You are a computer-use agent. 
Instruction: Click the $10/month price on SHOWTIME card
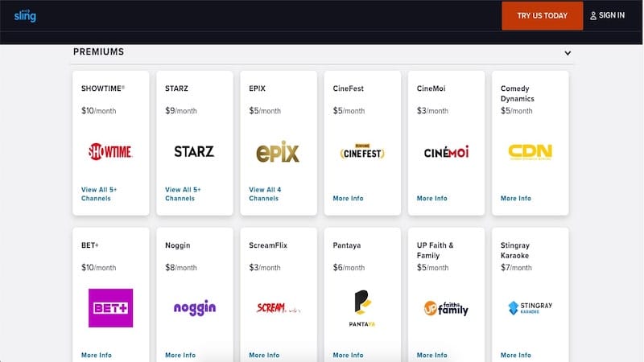(98, 111)
